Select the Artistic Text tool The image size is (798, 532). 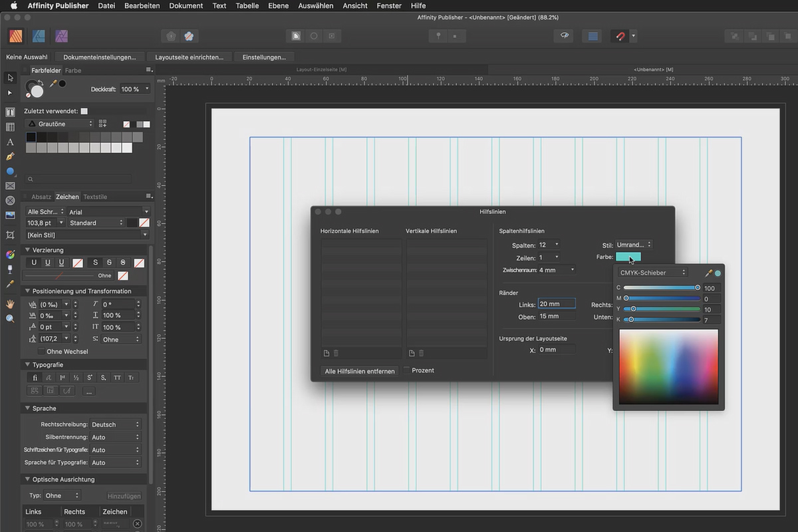[10, 142]
